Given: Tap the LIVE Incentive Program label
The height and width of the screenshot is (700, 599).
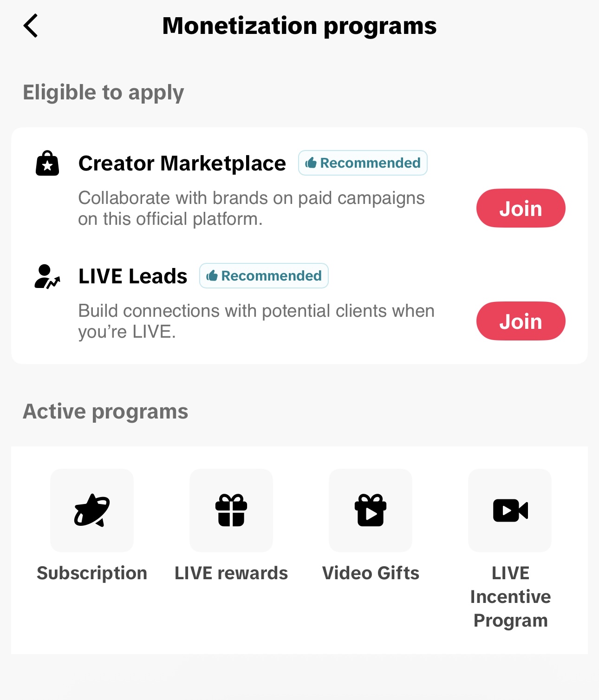Looking at the screenshot, I should (x=510, y=596).
